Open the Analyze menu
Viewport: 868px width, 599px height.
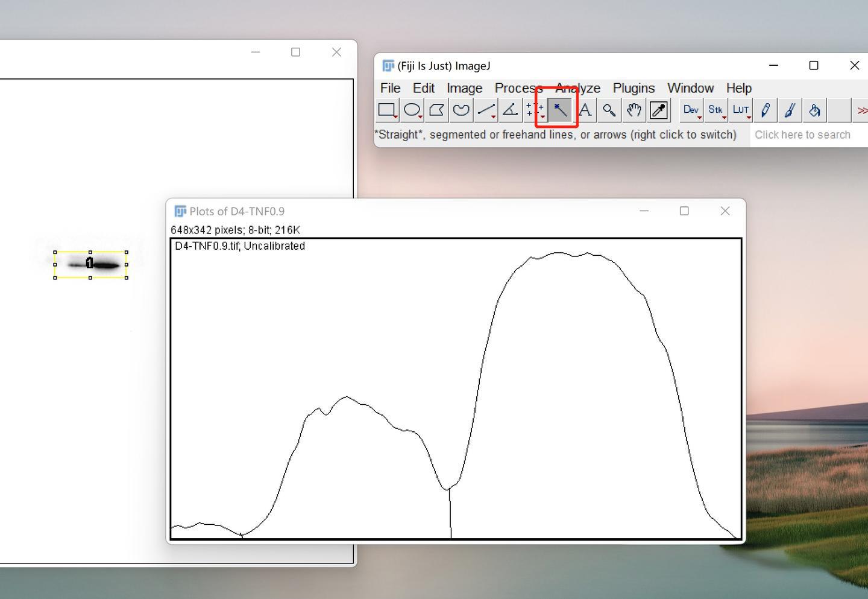(x=578, y=88)
